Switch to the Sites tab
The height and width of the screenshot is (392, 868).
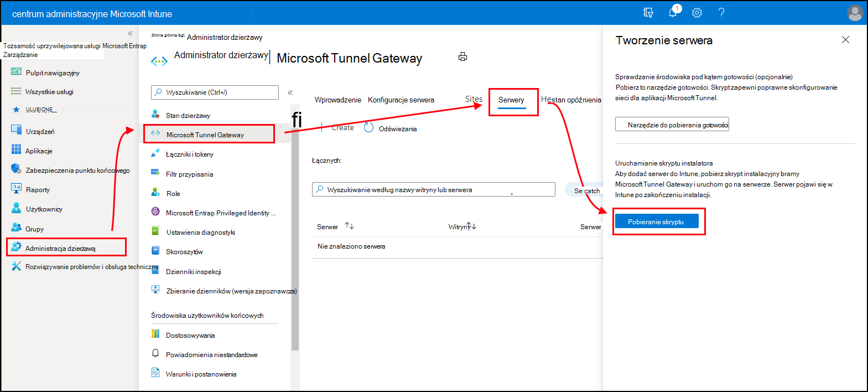click(474, 99)
